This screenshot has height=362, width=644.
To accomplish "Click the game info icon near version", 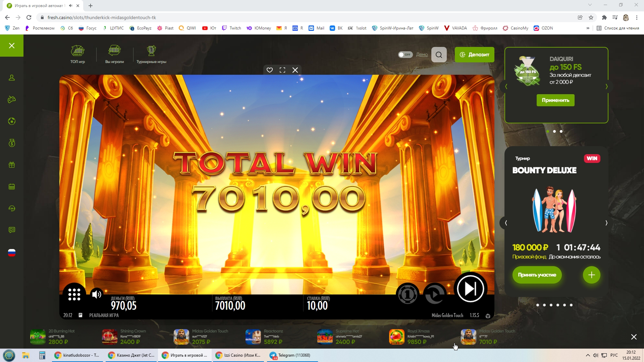I will coord(488,316).
